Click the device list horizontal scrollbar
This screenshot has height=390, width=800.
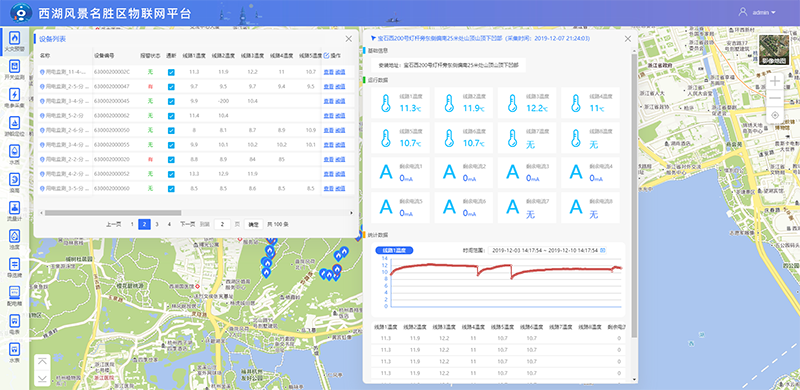(x=113, y=213)
